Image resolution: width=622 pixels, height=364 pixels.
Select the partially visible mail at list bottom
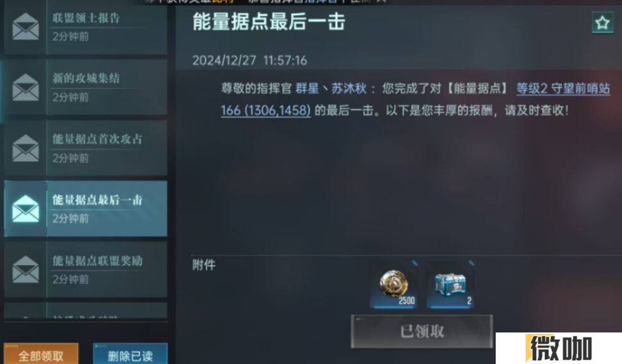coord(86,311)
